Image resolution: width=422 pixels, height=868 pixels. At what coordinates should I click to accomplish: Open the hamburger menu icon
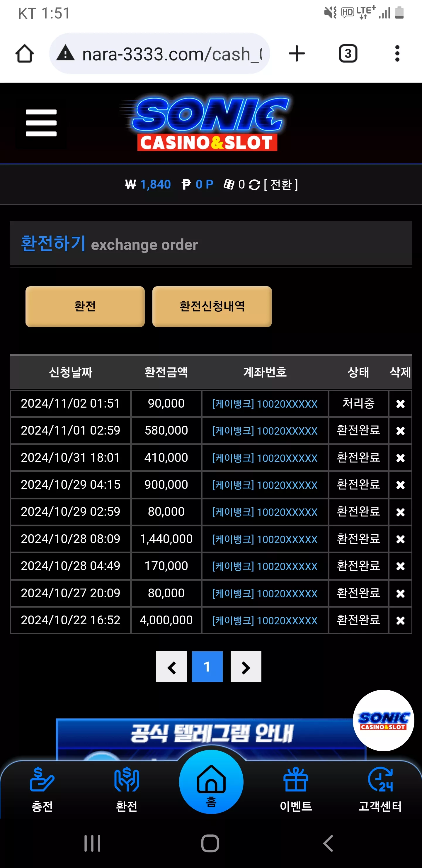(x=41, y=123)
